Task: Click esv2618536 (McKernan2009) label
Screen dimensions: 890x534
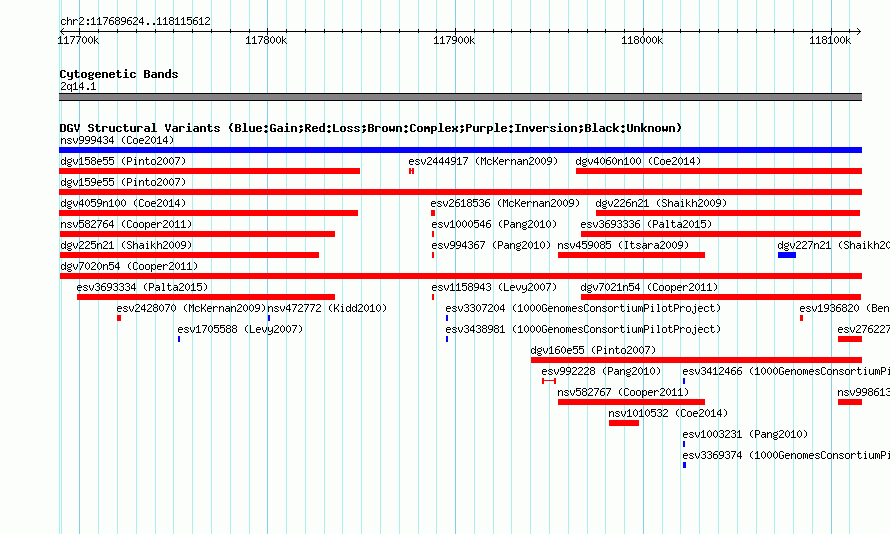Action: 505,203
